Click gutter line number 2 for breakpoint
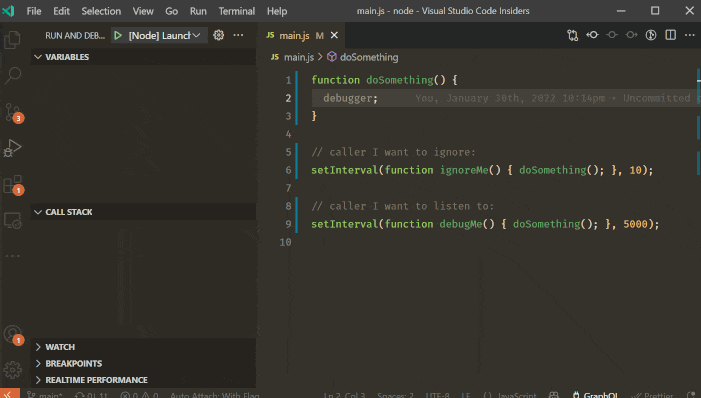The height and width of the screenshot is (398, 701). click(288, 98)
